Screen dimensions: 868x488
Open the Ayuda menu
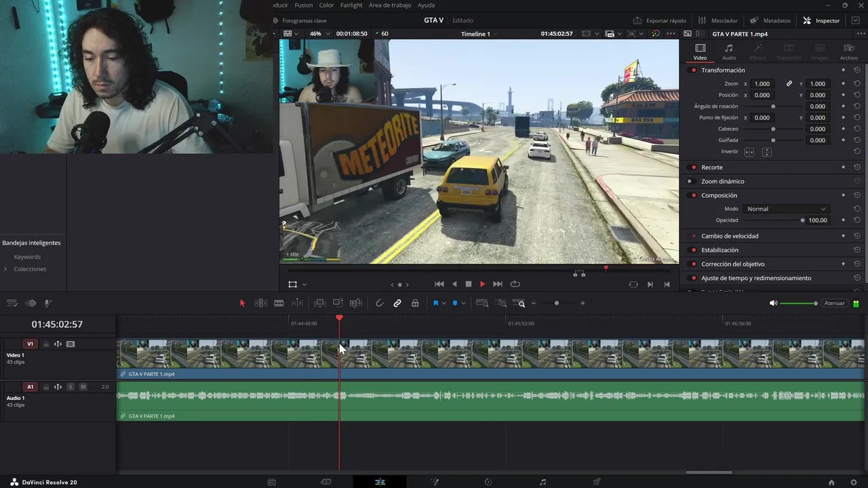(426, 5)
